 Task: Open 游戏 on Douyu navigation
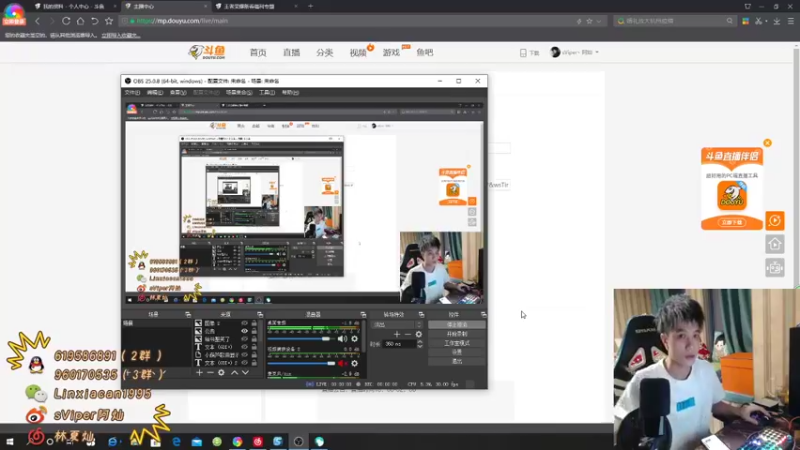[391, 53]
